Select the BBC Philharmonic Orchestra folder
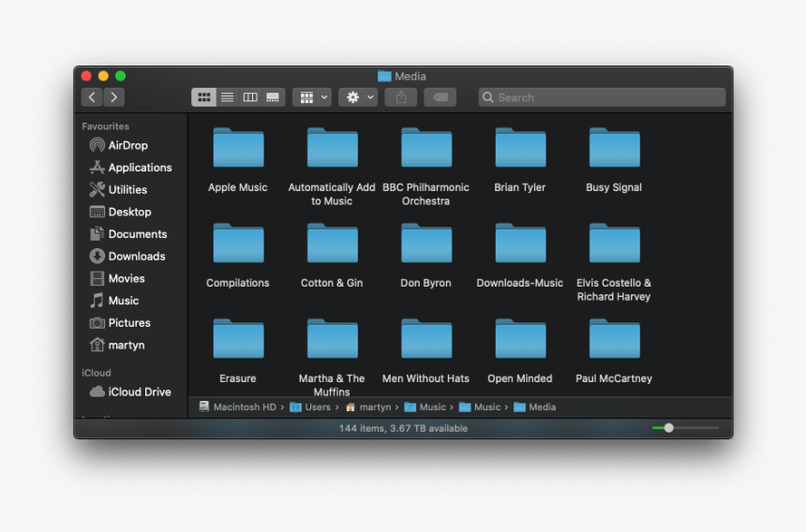Viewport: 806px width, 532px height. tap(426, 148)
